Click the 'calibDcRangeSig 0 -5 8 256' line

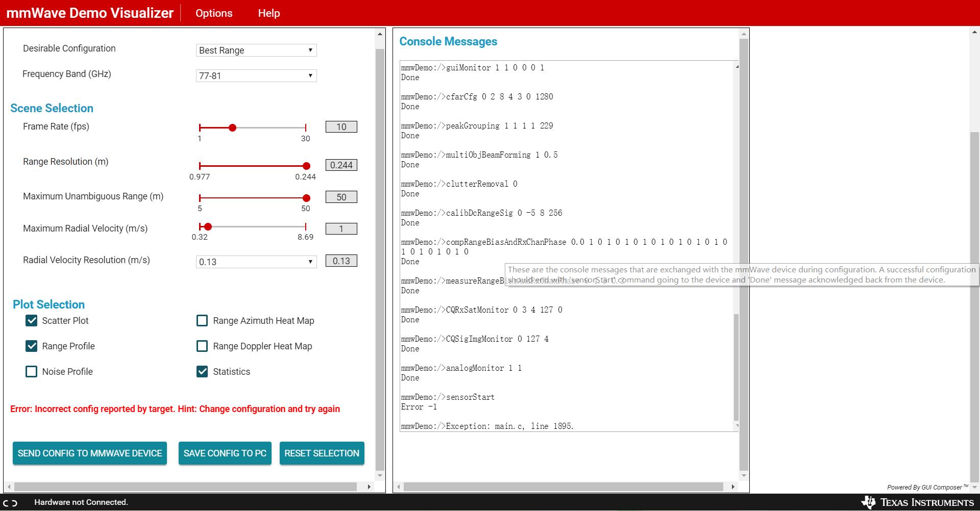coord(481,213)
